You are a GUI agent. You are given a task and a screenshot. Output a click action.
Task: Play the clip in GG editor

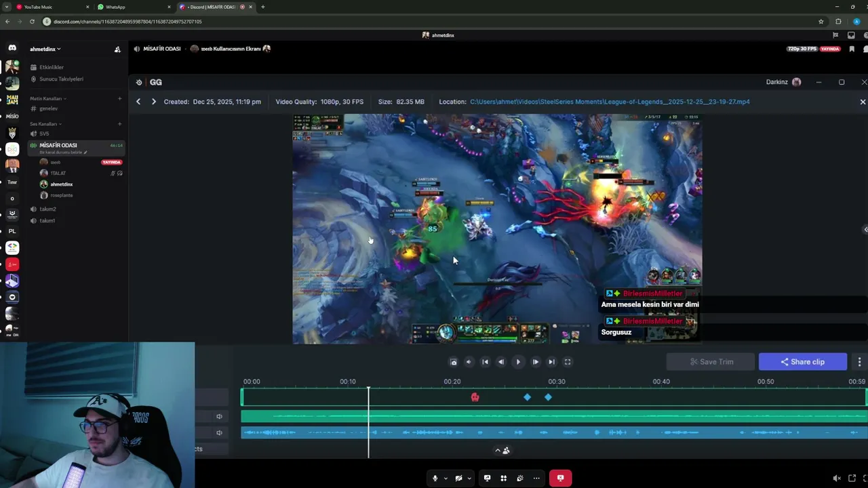click(x=518, y=362)
